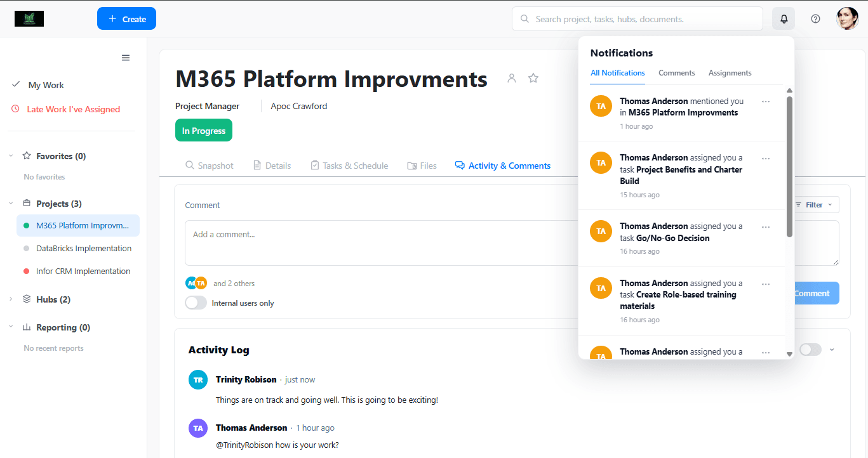
Task: Collapse the Activity Log chevron
Action: [832, 350]
